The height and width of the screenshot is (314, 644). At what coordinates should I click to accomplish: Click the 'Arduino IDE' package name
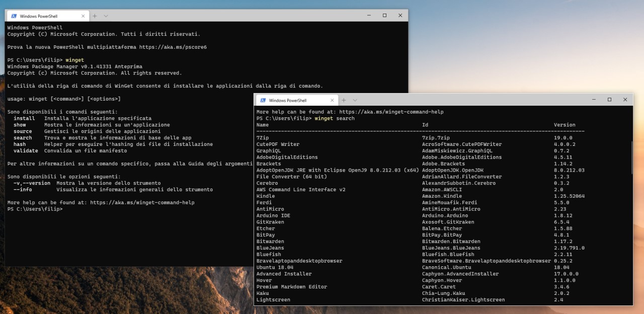(273, 215)
